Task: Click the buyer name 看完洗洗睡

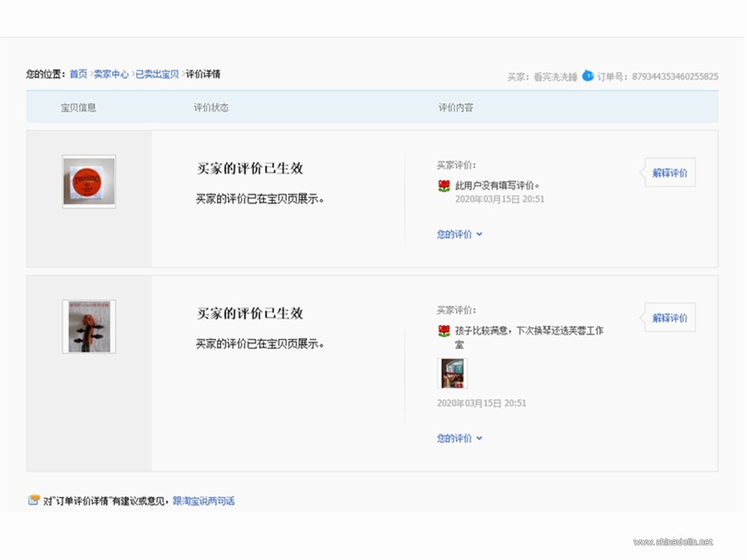Action: point(555,76)
